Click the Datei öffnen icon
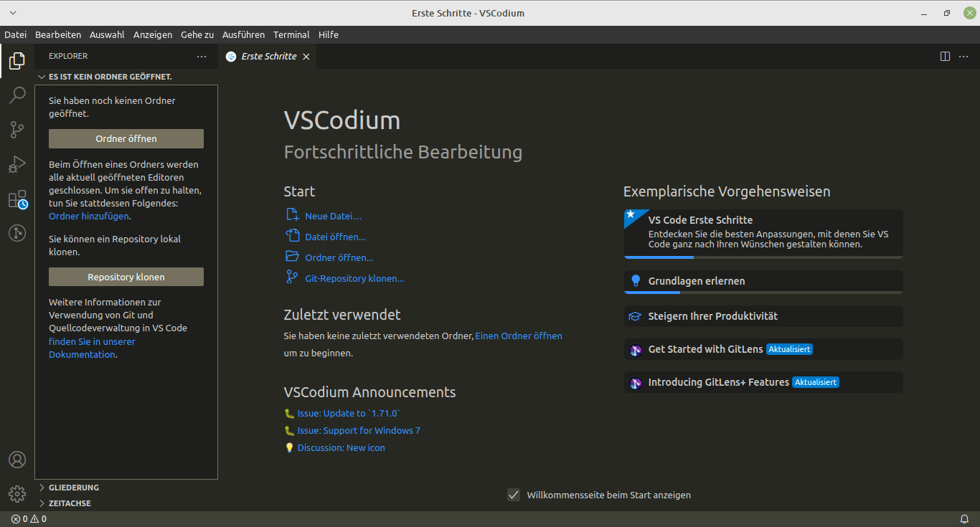 click(292, 236)
